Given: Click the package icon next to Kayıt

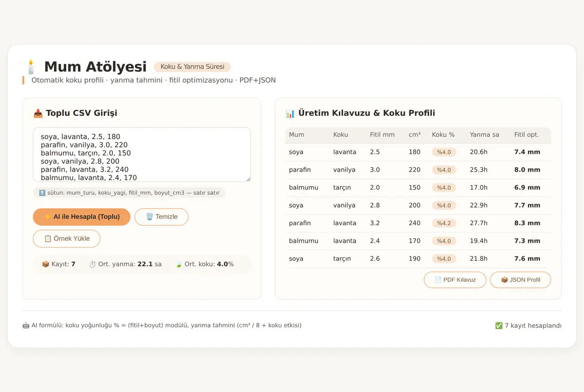Looking at the screenshot, I should (46, 264).
